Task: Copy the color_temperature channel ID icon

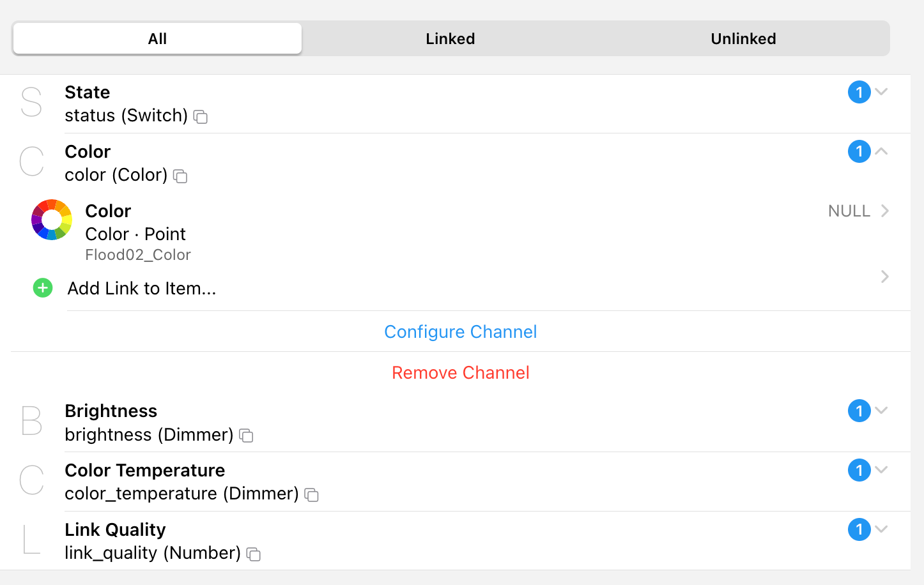Action: 311,495
